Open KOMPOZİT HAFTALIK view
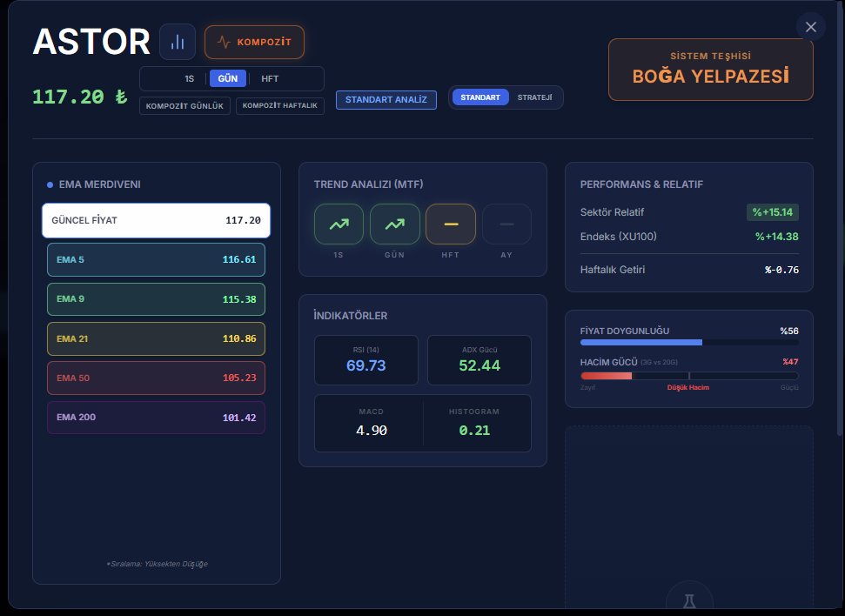This screenshot has width=845, height=616. pos(280,105)
